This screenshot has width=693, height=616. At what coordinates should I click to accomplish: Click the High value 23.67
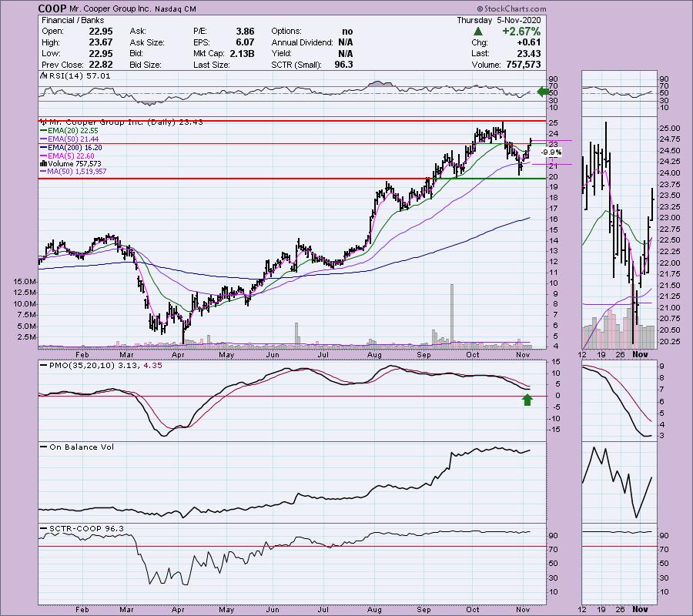(100, 42)
